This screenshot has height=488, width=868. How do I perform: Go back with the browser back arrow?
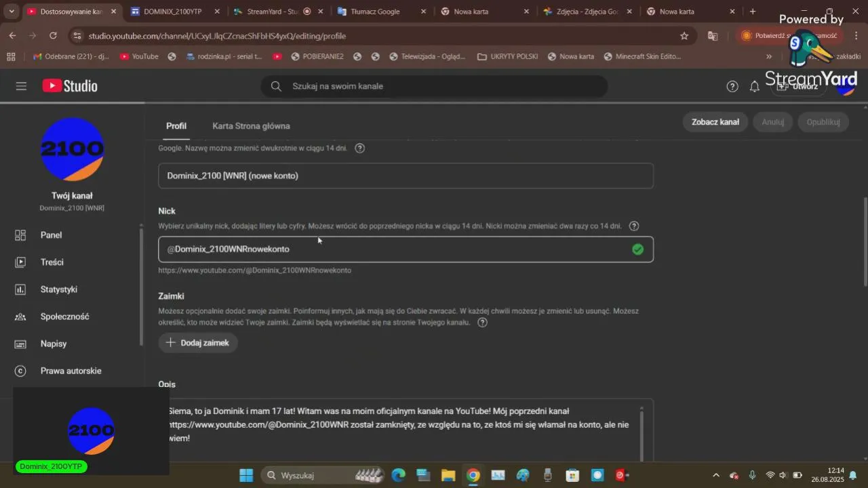13,36
